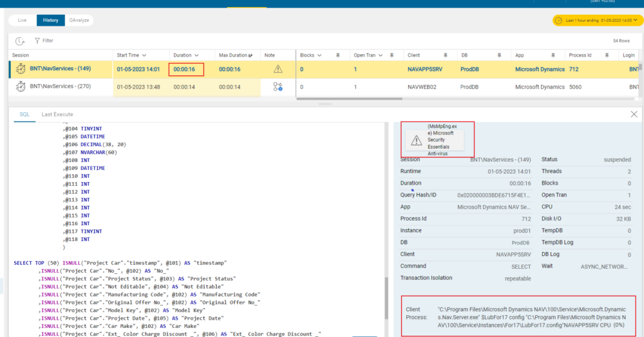Open the Last 1 hour time range dropdown
Image resolution: width=644 pixels, height=337 pixels.
click(598, 20)
